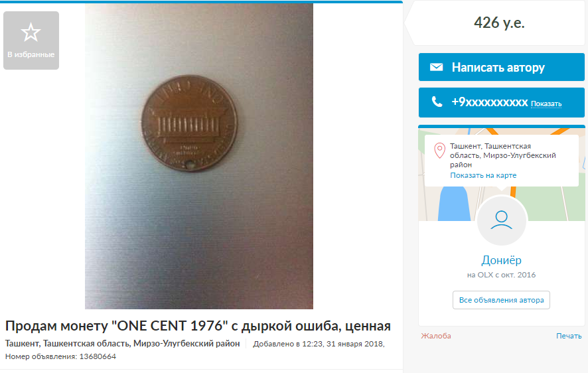Report listing via 'Жалоба' link
The width and height of the screenshot is (588, 373).
[436, 336]
